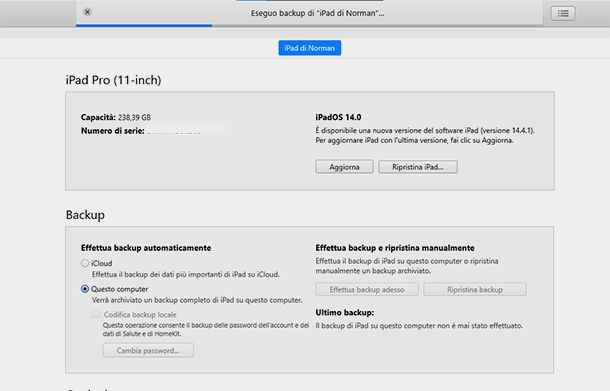
Task: Select the Questo computer radio option
Action: point(85,289)
